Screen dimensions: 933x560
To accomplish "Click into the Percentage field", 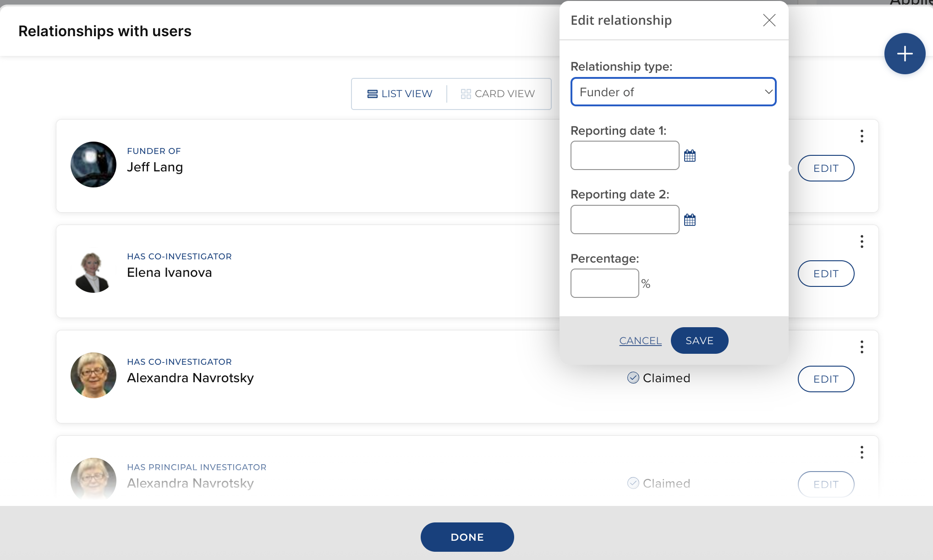I will 604,283.
